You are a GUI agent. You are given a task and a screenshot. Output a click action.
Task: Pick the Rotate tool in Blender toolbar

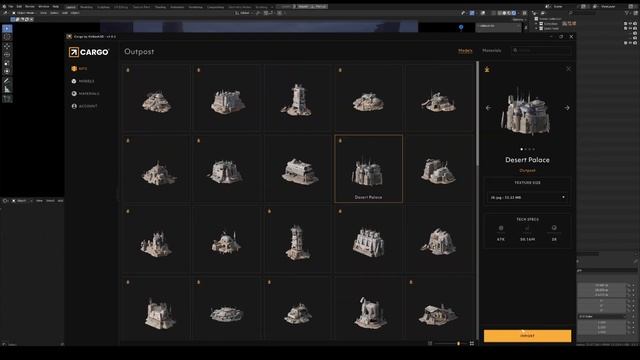(x=7, y=55)
